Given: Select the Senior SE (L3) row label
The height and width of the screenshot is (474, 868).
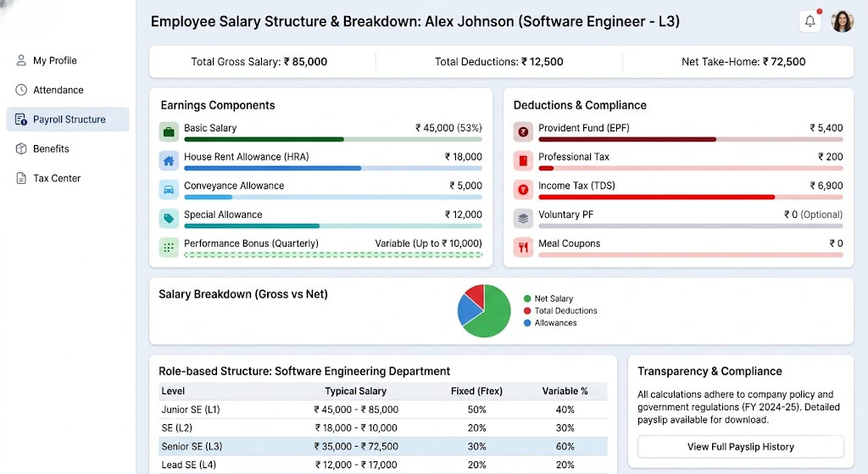Looking at the screenshot, I should pyautogui.click(x=192, y=446).
